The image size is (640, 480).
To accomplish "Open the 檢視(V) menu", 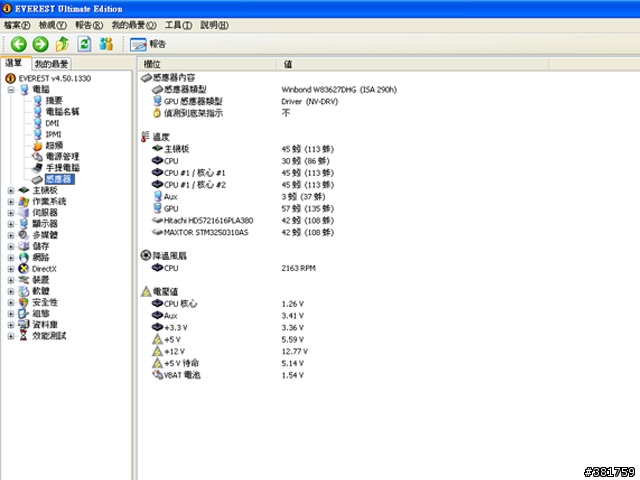I will pyautogui.click(x=53, y=25).
